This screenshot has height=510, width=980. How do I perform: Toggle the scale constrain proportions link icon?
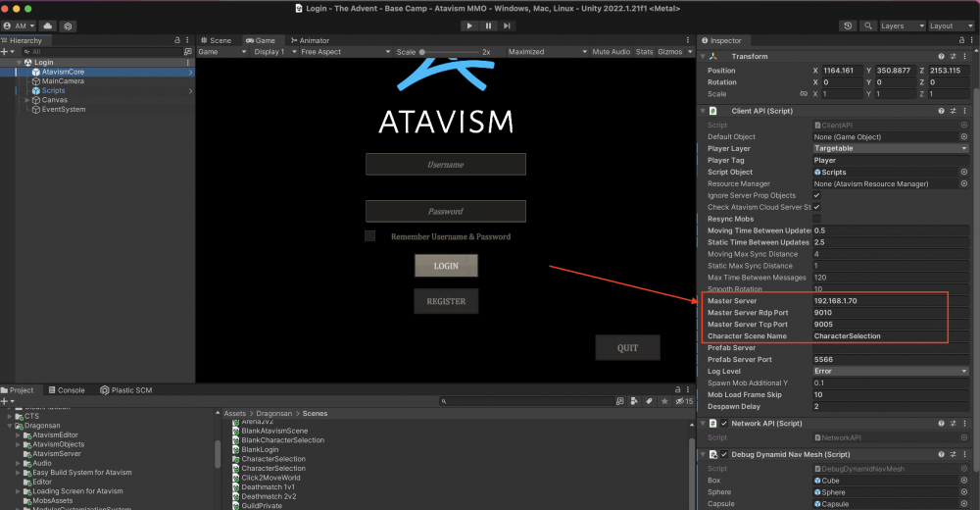(x=804, y=94)
